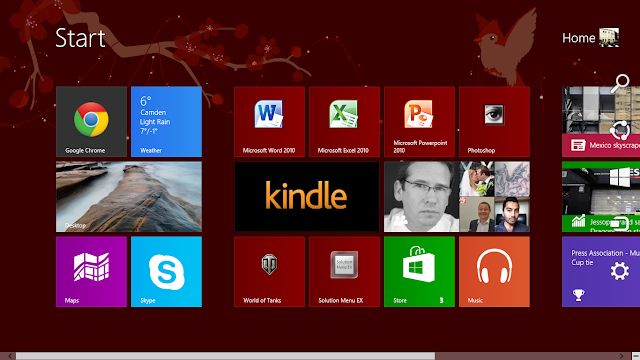Open the Weather tile for Camden
The height and width of the screenshot is (360, 640).
tap(166, 122)
